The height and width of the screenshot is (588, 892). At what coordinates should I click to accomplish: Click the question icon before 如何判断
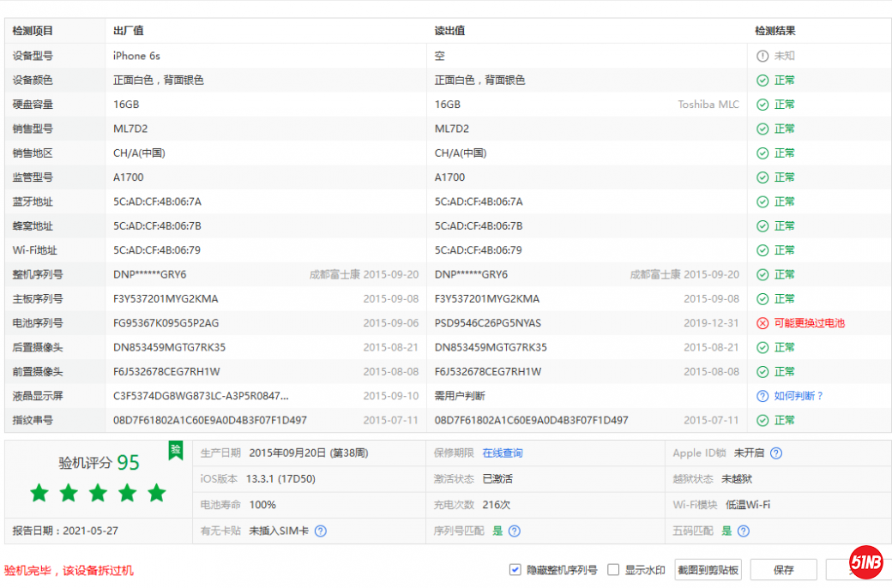click(x=762, y=396)
